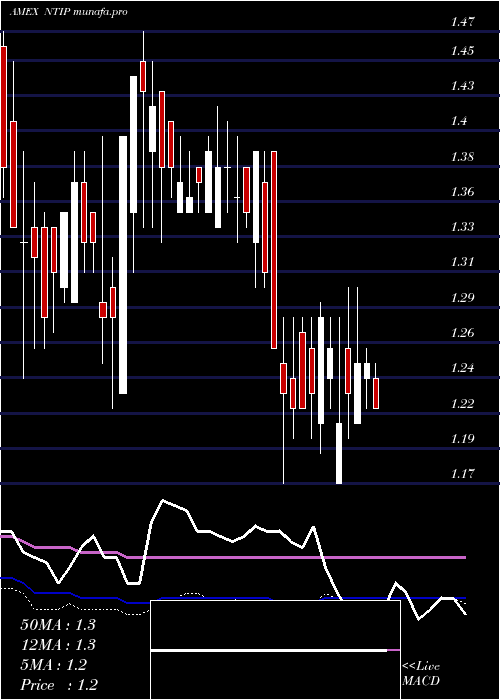500x700 pixels.
Task: Click the MACD inset panel box
Action: coord(276,650)
